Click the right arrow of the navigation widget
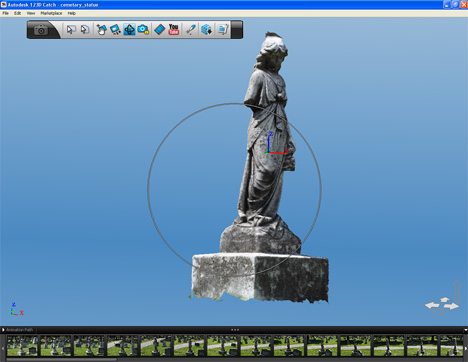The width and height of the screenshot is (468, 362). pyautogui.click(x=452, y=306)
